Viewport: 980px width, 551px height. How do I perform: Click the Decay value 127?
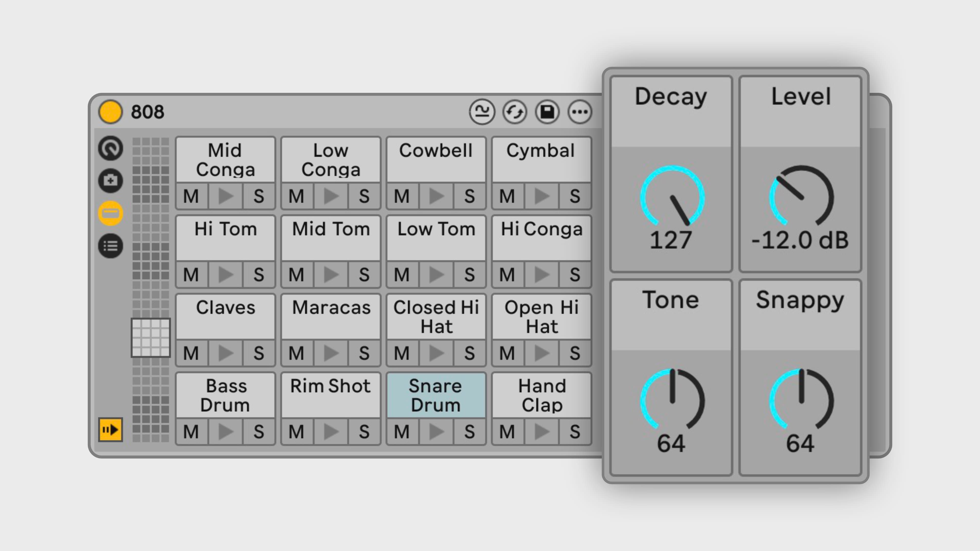tap(671, 240)
